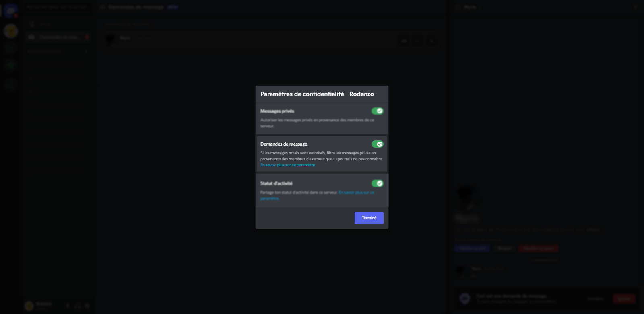Click the 'Si les messages privés sont autorisés' description
This screenshot has height=314, width=644.
[322, 156]
